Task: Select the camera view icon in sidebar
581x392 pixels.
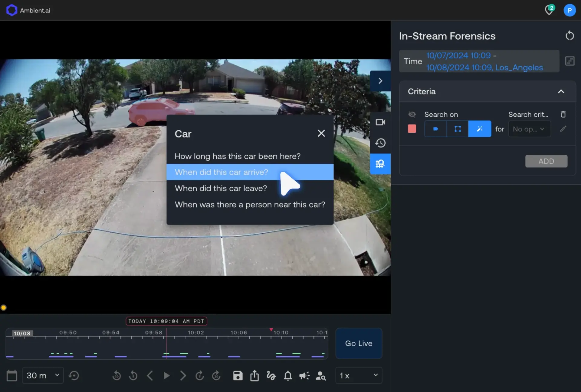Action: tap(380, 122)
